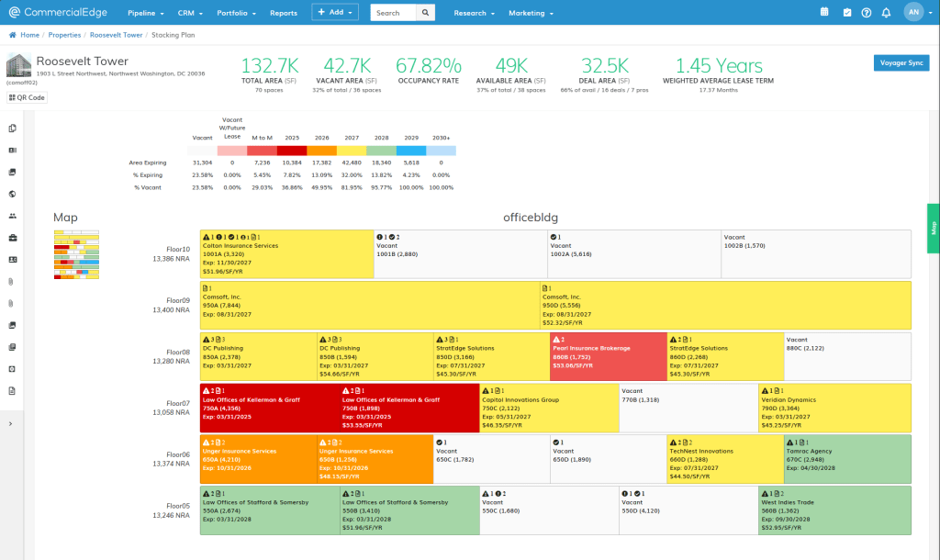This screenshot has width=940, height=560.
Task: Click the 2026 orange legend swatch
Action: pyautogui.click(x=322, y=151)
